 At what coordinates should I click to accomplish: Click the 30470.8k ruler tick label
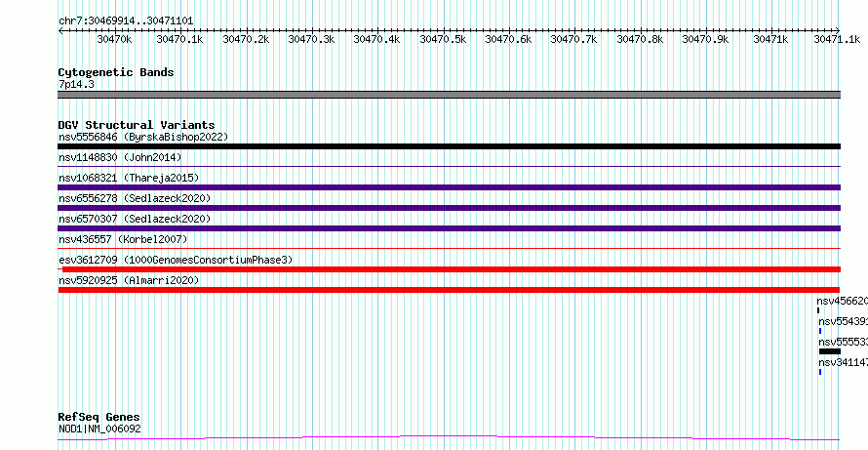(x=640, y=39)
